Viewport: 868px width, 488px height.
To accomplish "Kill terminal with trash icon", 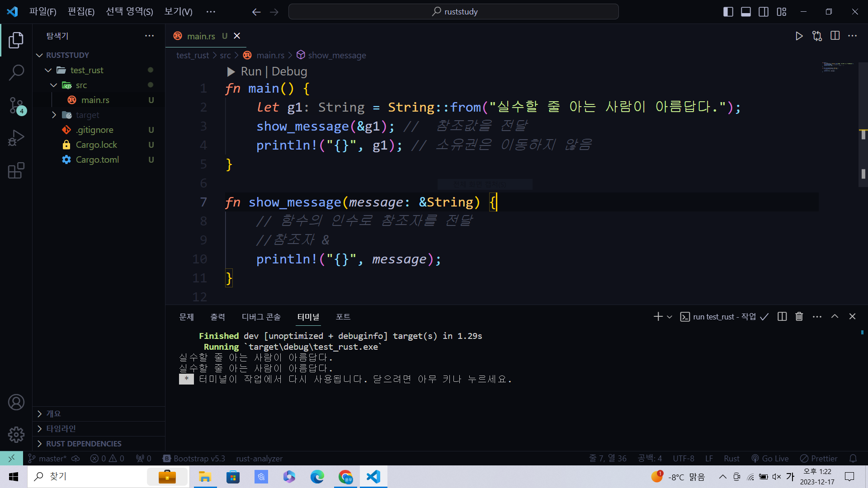I will pos(799,317).
